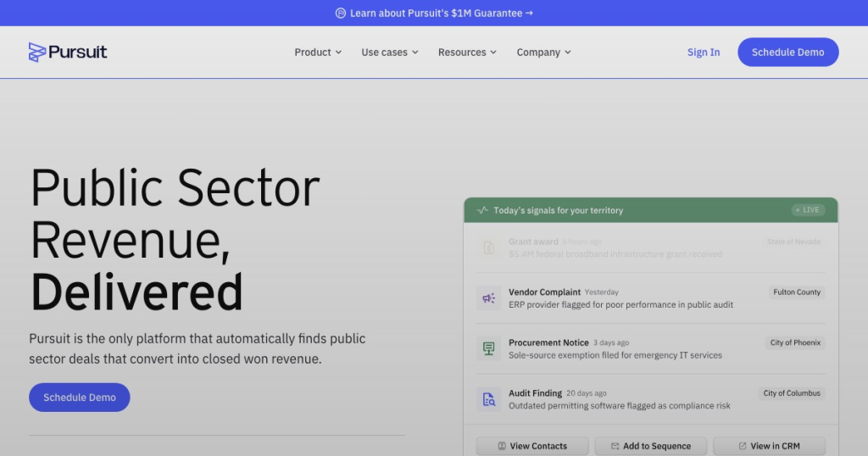The width and height of the screenshot is (868, 456).
Task: Click the Sole-source exemption description text
Action: click(615, 355)
